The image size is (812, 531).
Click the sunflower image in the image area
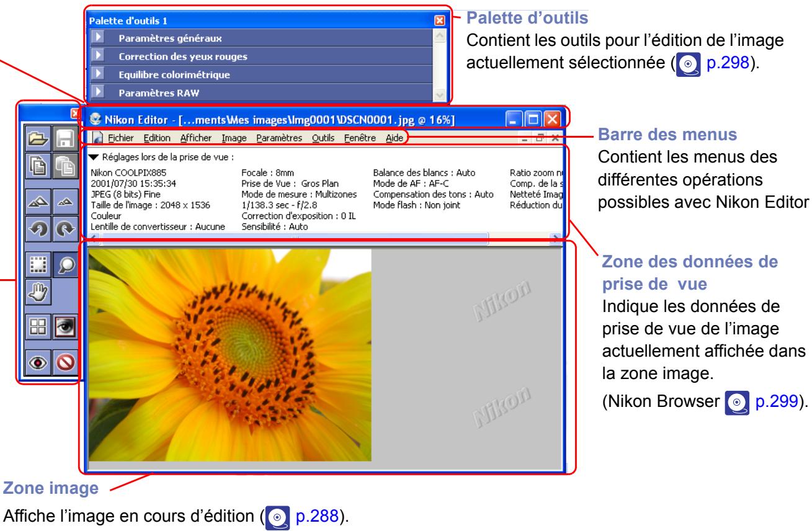pos(230,354)
